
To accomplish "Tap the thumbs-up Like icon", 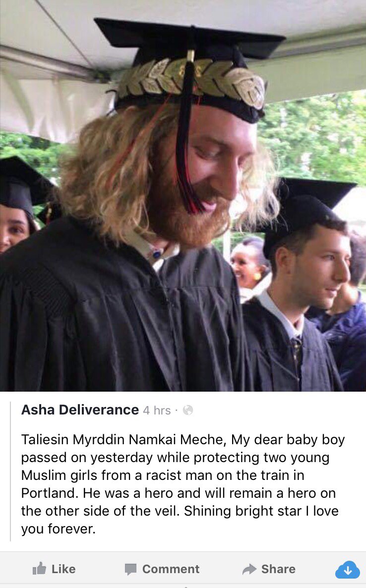I will (x=39, y=569).
